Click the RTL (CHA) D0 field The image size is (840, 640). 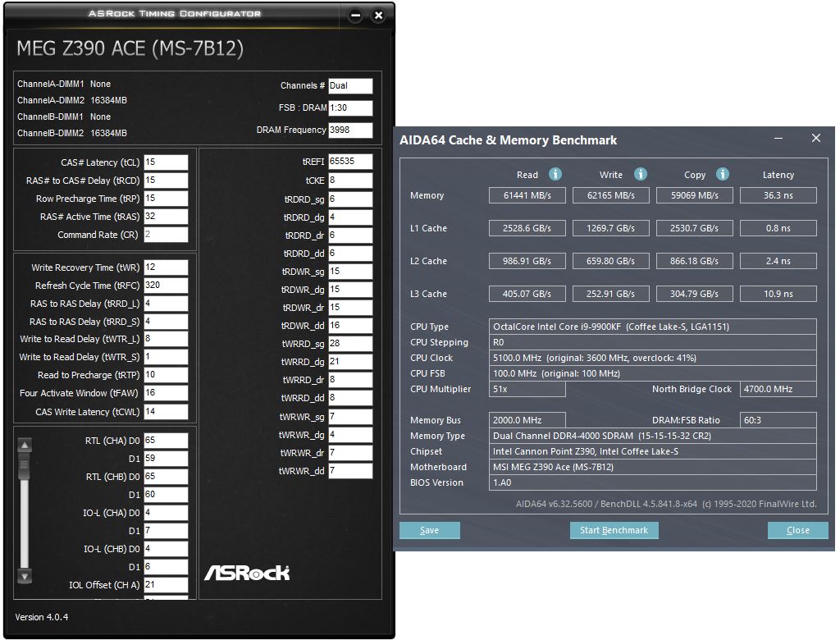pos(166,440)
